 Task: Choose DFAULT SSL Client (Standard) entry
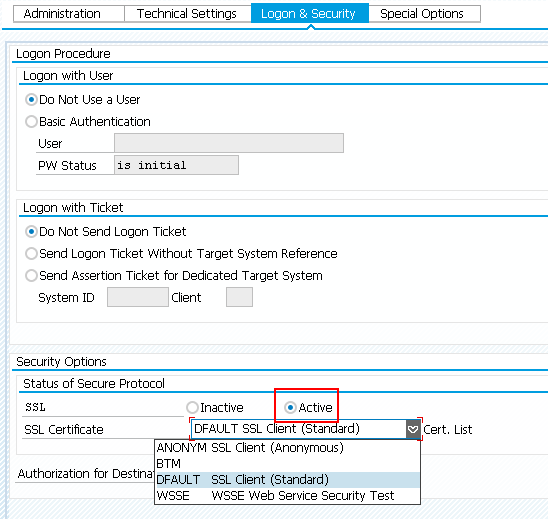tap(287, 480)
